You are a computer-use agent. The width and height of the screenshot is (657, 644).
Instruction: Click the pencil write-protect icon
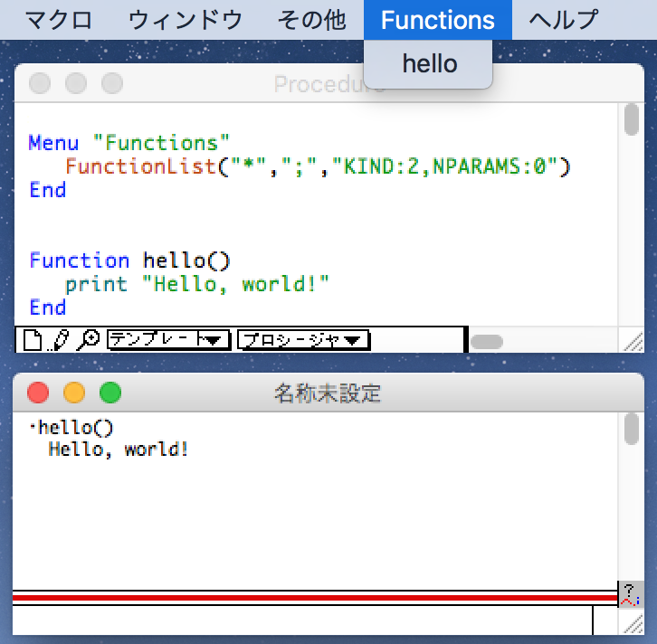pos(59,339)
